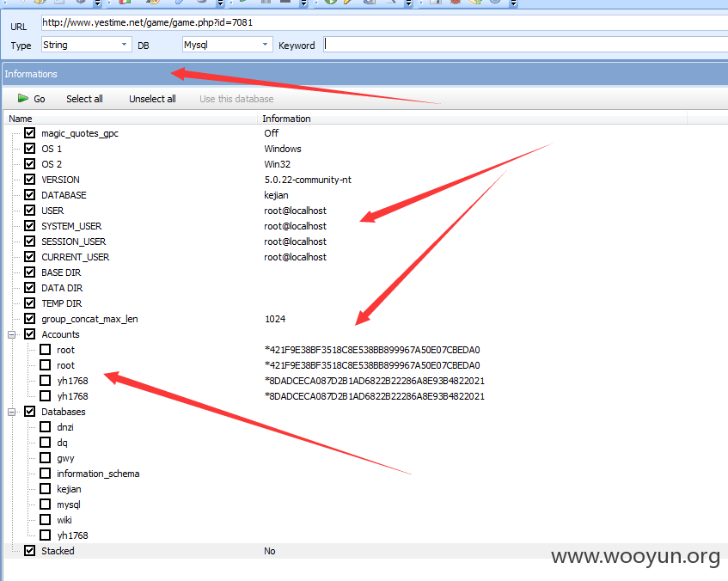The width and height of the screenshot is (728, 581).
Task: Select the magic_quotes_gpc row label
Action: [x=80, y=133]
